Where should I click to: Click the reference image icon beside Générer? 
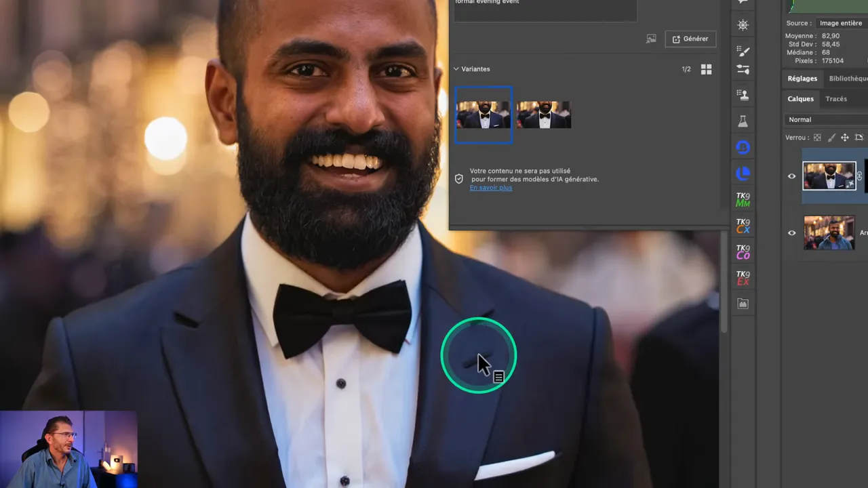pyautogui.click(x=651, y=39)
